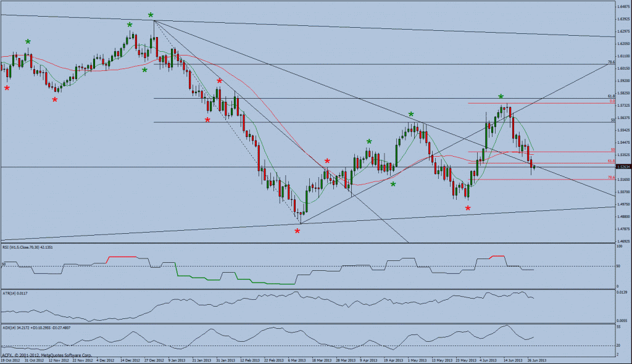Select the red star below the March 2013 low
Image resolution: width=632 pixels, height=364 pixels.
[297, 231]
